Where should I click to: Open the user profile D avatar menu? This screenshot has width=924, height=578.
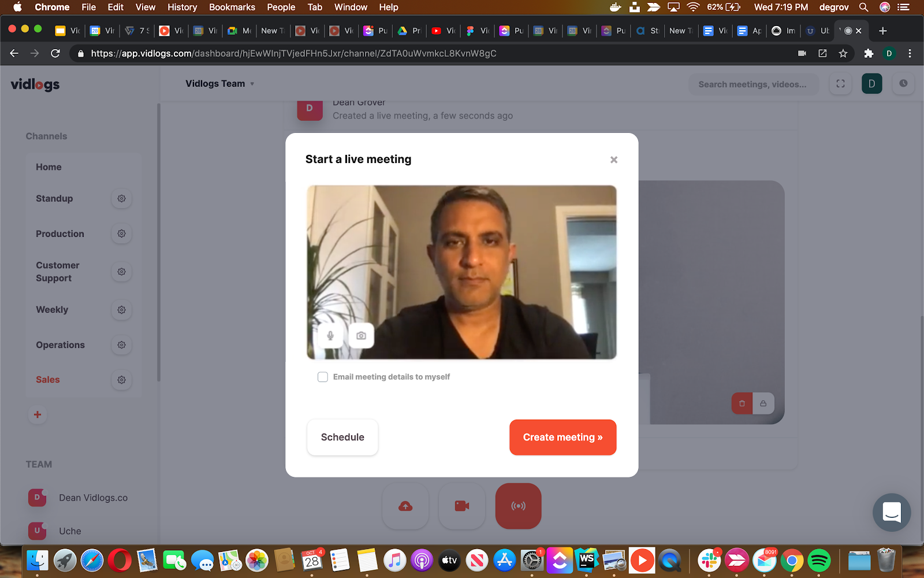871,84
